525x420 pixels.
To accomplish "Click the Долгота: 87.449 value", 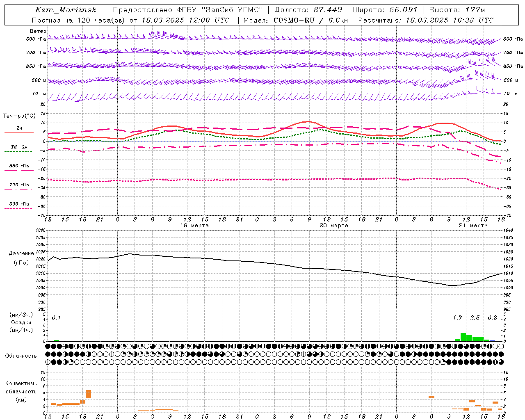I will pos(308,10).
